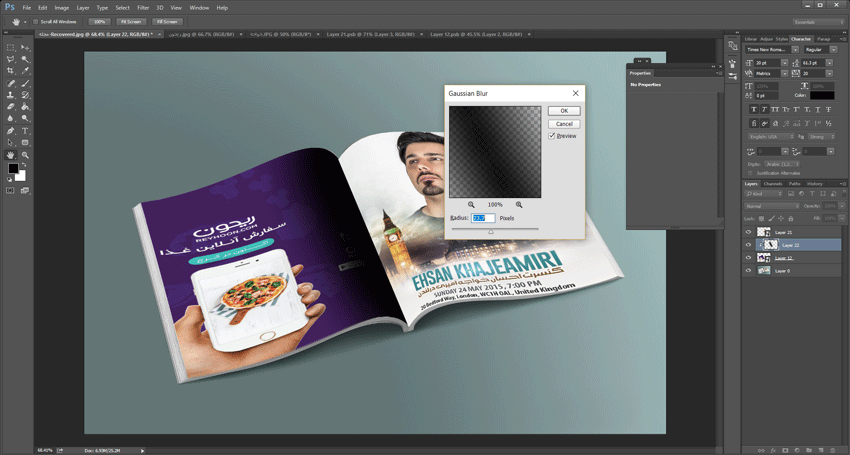Hide Layer 22 with its eye icon
The image size is (850, 455).
coord(749,245)
